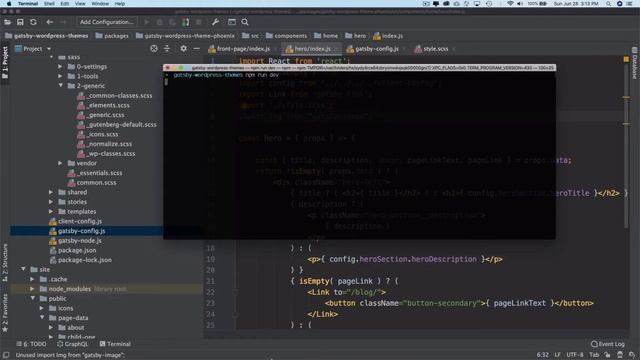Click the wrench settings icon in the toolbar
Screen dimensions: 640x360
coord(215,22)
